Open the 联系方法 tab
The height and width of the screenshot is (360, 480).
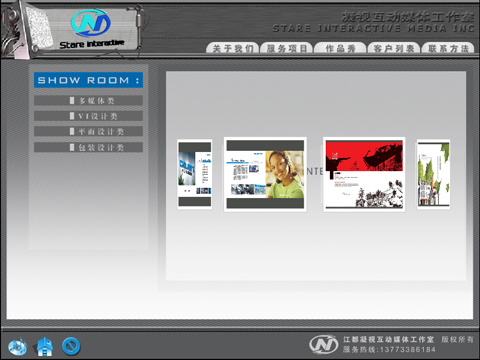(448, 48)
